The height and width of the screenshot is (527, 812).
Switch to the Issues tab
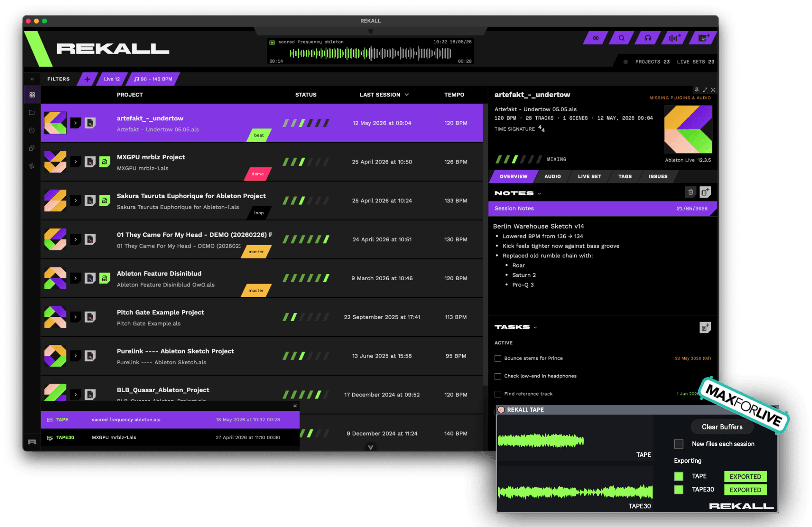coord(658,177)
